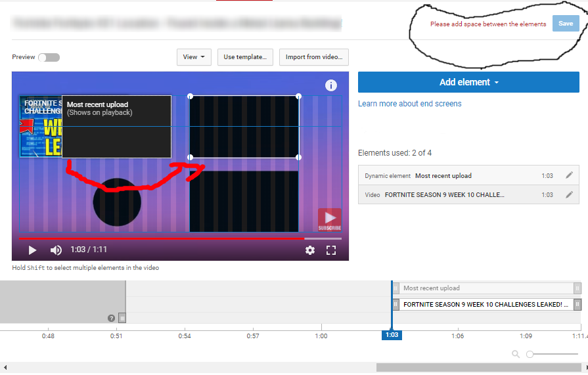The image size is (588, 375).
Task: Edit the Most recent upload element pencil
Action: [569, 175]
